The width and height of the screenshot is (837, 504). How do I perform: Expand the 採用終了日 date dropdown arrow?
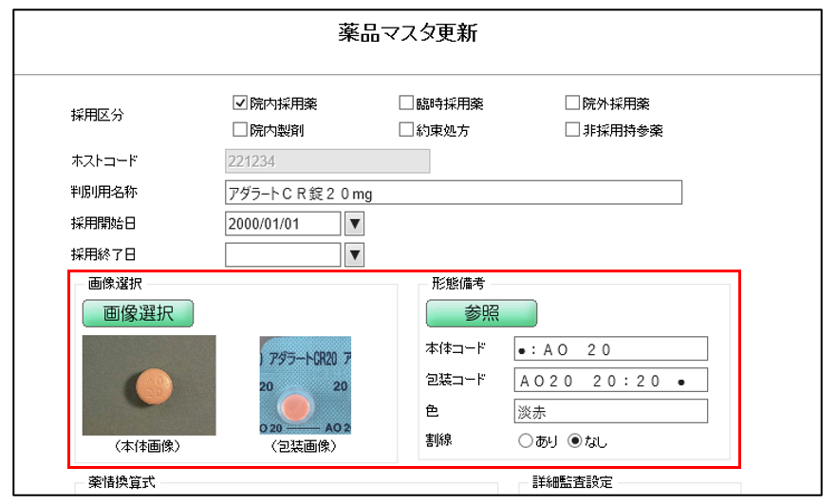pos(354,254)
